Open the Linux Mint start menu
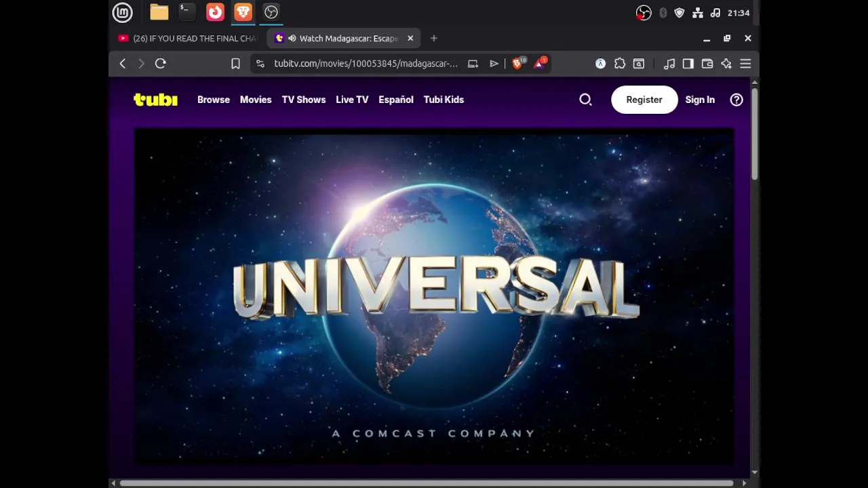Image resolution: width=868 pixels, height=488 pixels. 122,12
